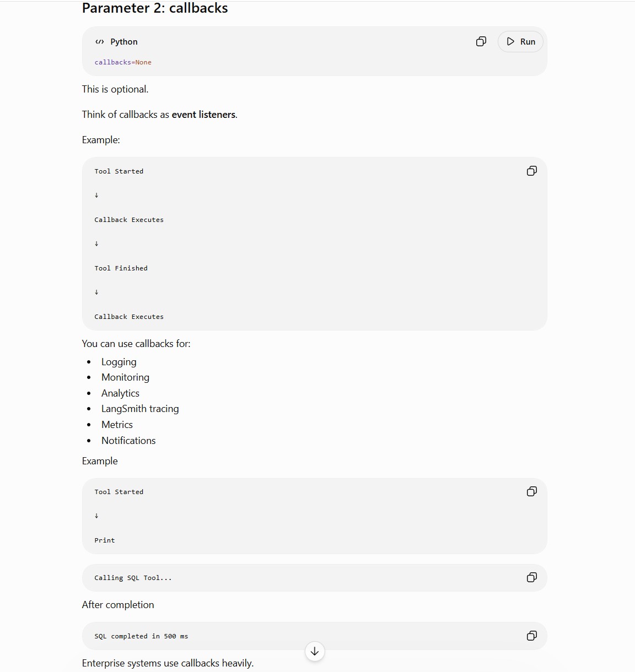Jump to bottom using the down-arrow button

[315, 651]
